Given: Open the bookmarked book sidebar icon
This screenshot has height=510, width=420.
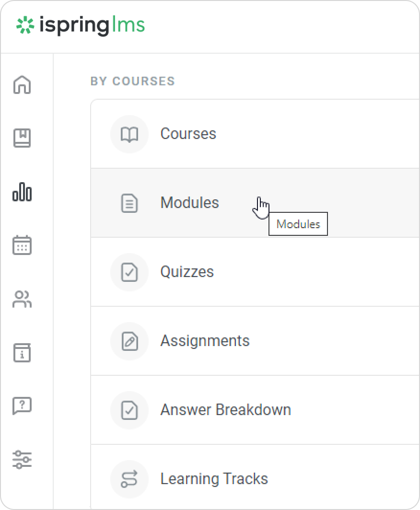Looking at the screenshot, I should 22,138.
